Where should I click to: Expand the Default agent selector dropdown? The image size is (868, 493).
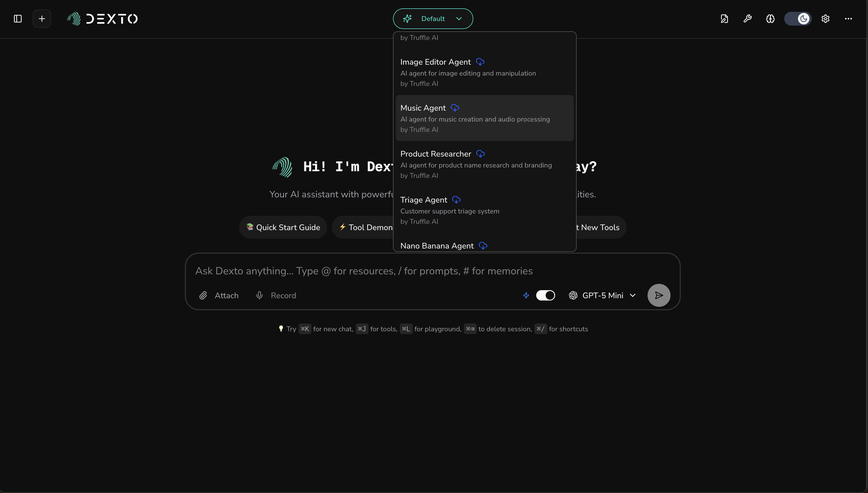click(x=433, y=19)
